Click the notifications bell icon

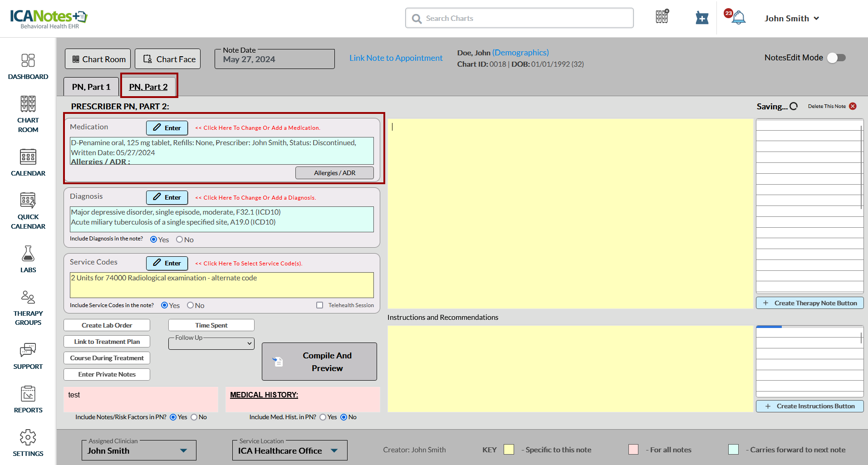pos(738,18)
